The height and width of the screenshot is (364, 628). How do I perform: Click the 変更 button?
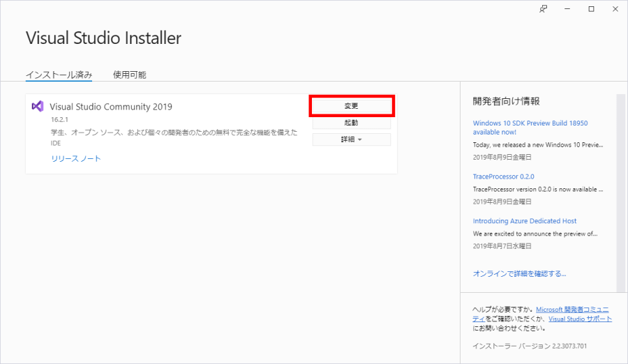tap(351, 106)
